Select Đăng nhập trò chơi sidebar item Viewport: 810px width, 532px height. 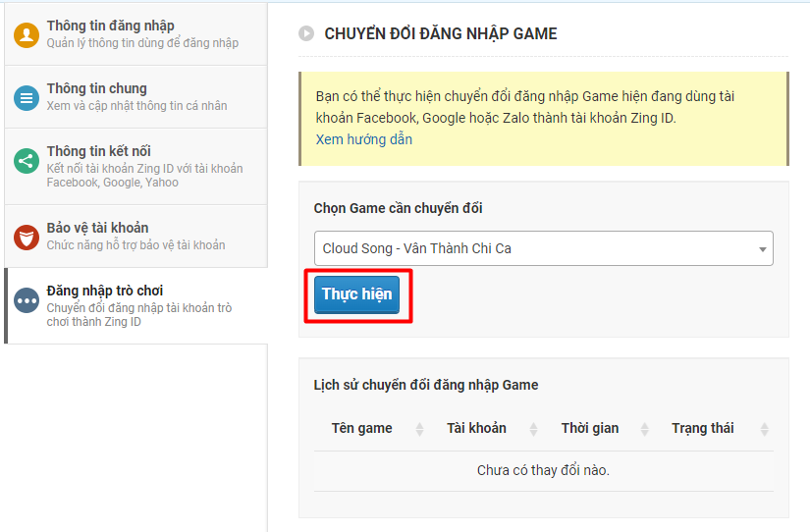(x=135, y=306)
